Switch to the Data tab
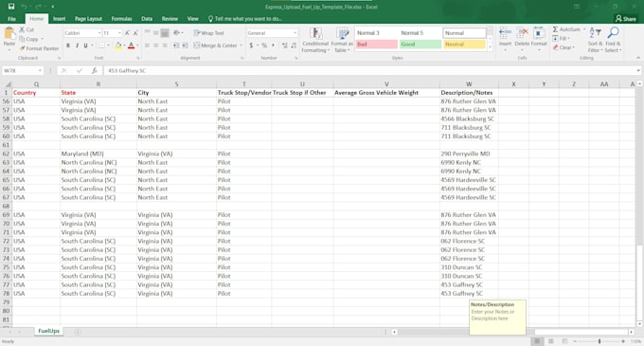644x346 pixels. point(147,19)
